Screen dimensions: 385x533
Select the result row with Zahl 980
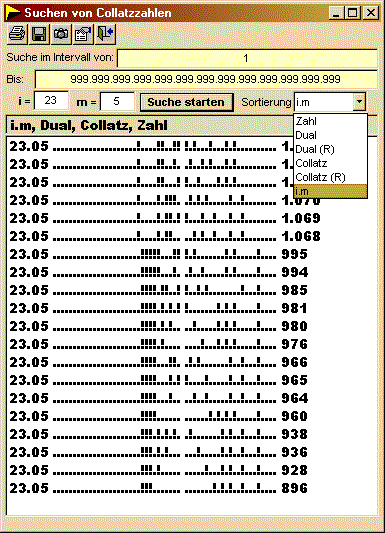[159, 326]
